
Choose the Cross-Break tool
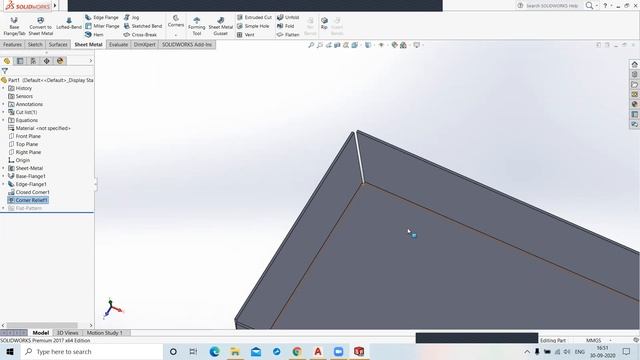tap(140, 35)
